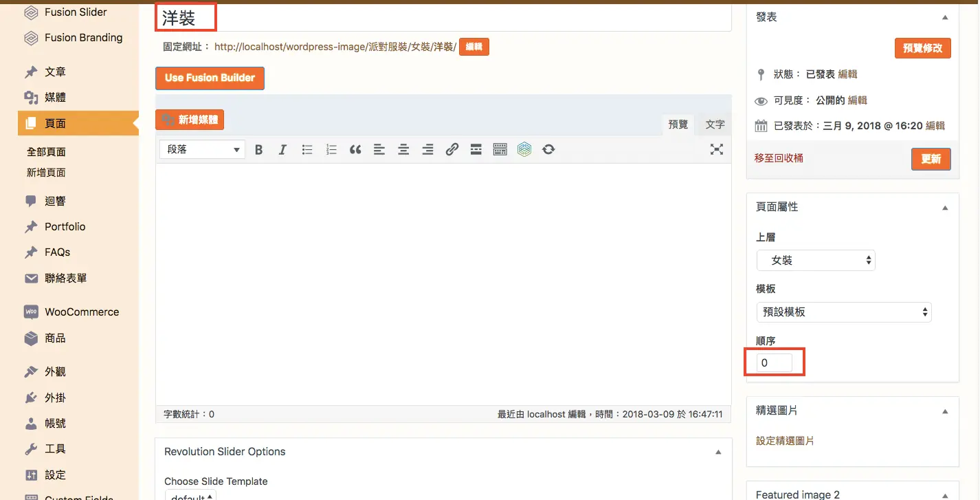Enter distraction-free fullscreen mode
The width and height of the screenshot is (980, 500).
(x=717, y=149)
